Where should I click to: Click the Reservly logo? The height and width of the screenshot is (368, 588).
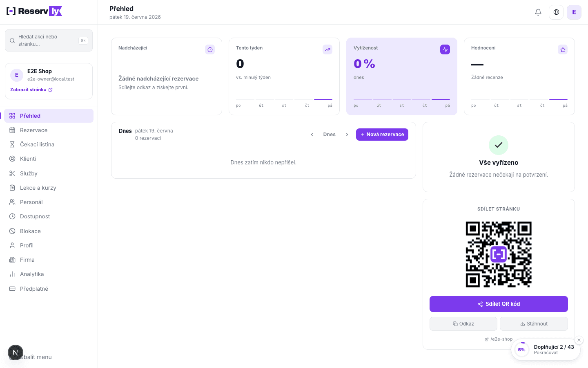coord(34,11)
